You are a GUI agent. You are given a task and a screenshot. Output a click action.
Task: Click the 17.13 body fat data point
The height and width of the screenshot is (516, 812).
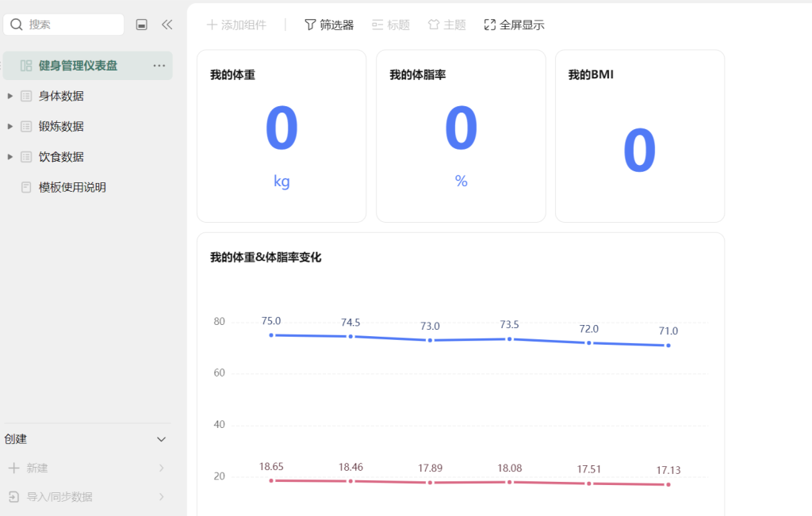point(668,485)
